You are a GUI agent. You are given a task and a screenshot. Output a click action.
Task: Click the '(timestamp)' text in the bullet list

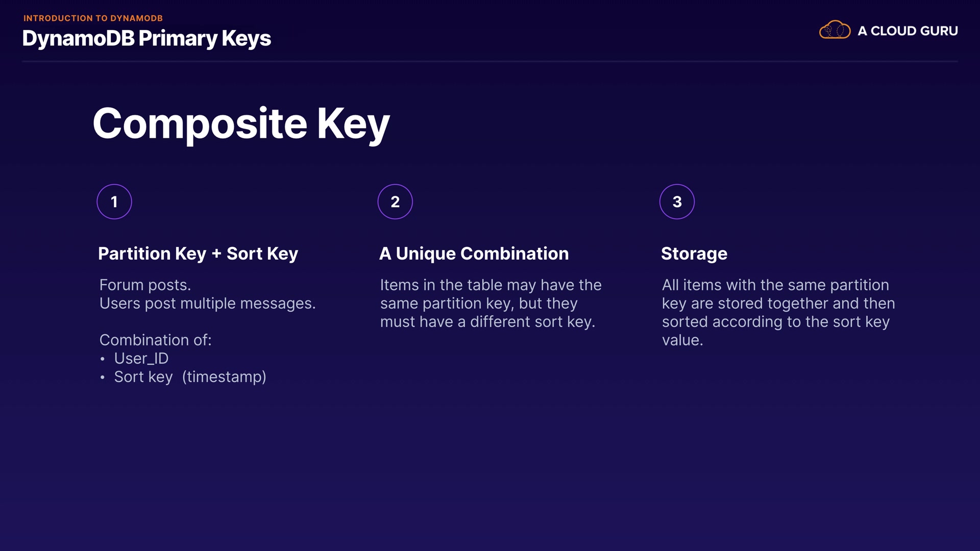pyautogui.click(x=224, y=377)
